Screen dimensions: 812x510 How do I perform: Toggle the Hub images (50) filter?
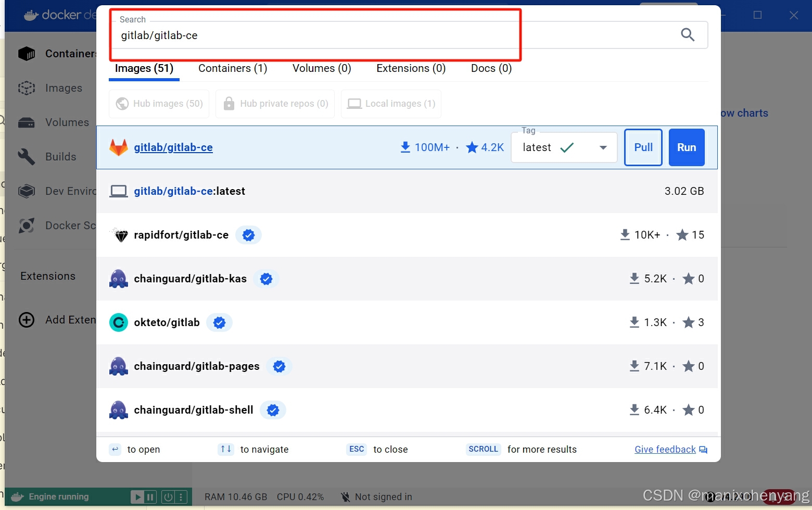159,104
